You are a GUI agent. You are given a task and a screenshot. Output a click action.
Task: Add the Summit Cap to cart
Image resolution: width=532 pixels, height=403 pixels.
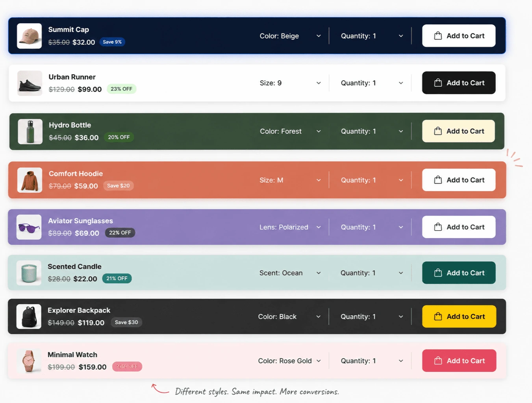pos(459,36)
